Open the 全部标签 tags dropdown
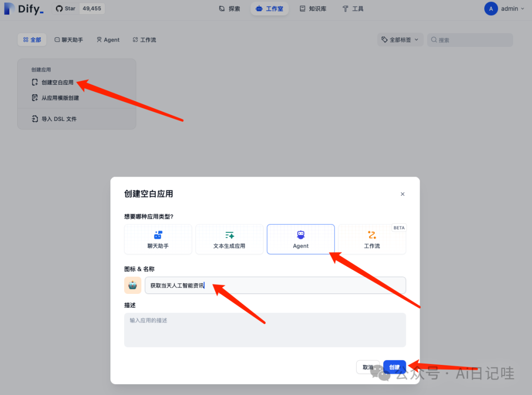This screenshot has height=395, width=532. pyautogui.click(x=400, y=39)
